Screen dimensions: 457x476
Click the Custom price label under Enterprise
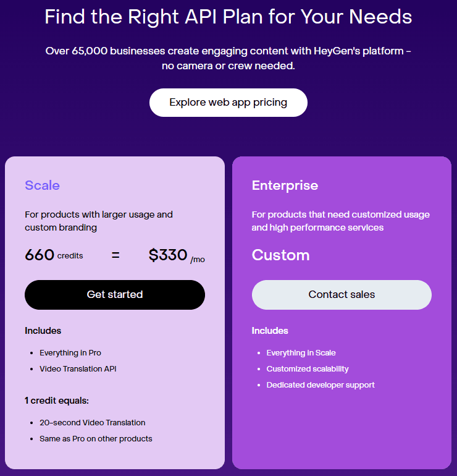pos(280,255)
